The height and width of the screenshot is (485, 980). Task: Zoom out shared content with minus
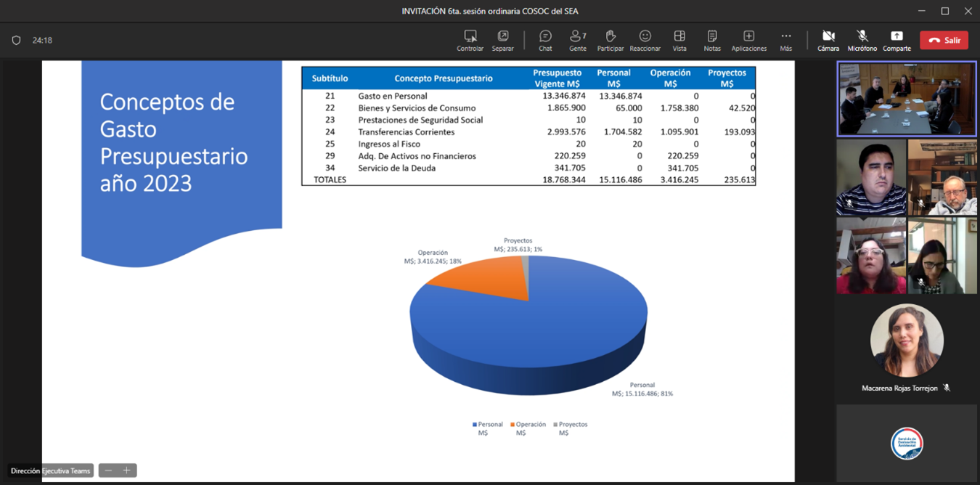coord(108,470)
